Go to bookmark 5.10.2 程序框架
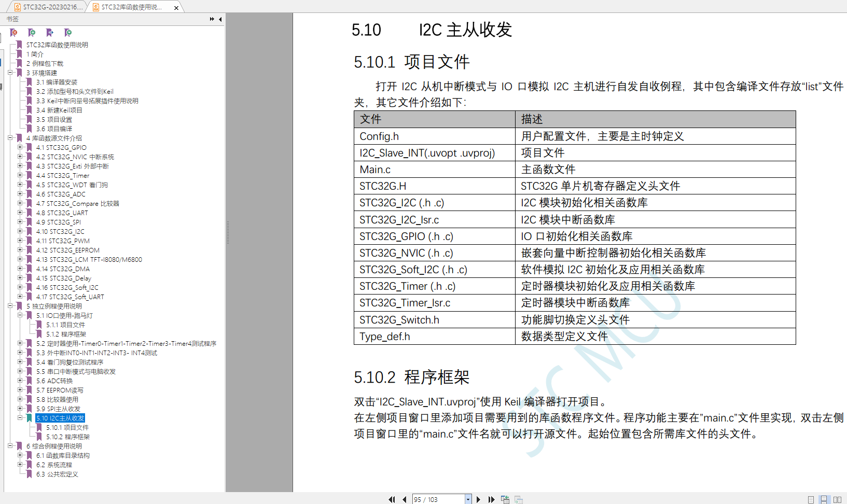The height and width of the screenshot is (504, 847). click(68, 437)
